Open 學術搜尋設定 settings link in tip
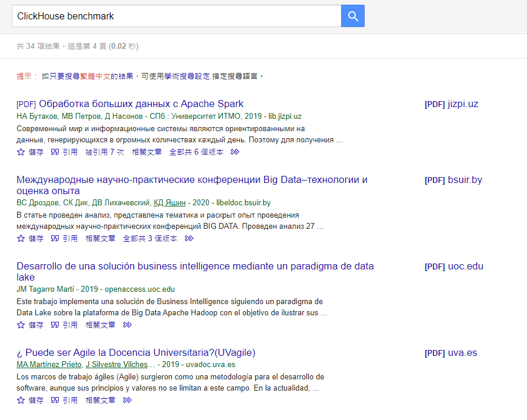 click(187, 76)
